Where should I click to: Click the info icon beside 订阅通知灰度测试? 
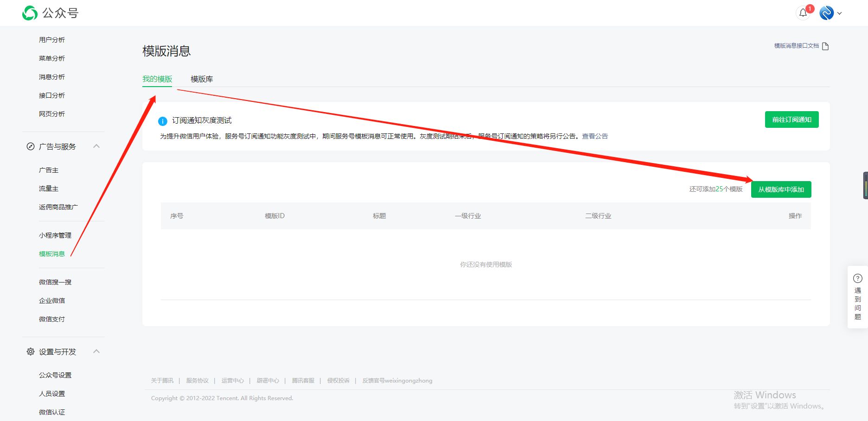pos(162,120)
